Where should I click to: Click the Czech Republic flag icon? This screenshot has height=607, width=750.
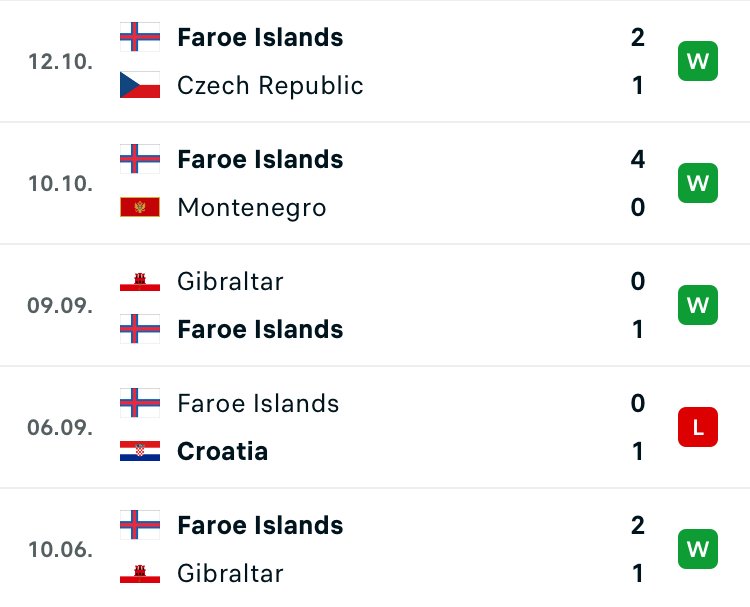tap(140, 85)
